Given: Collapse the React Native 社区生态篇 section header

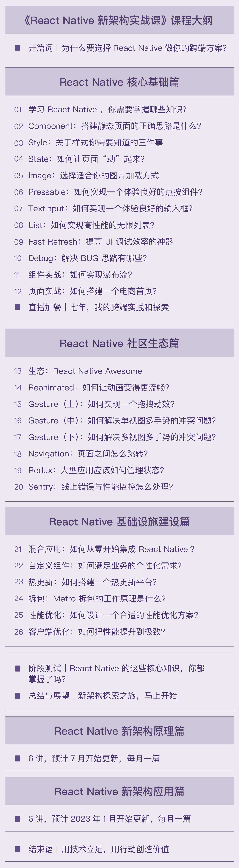Looking at the screenshot, I should click(119, 343).
